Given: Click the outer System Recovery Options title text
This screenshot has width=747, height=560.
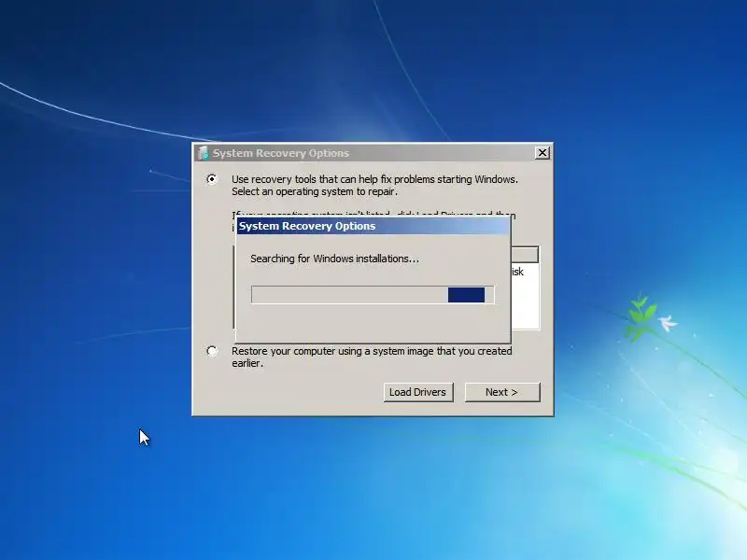Looking at the screenshot, I should 281,153.
